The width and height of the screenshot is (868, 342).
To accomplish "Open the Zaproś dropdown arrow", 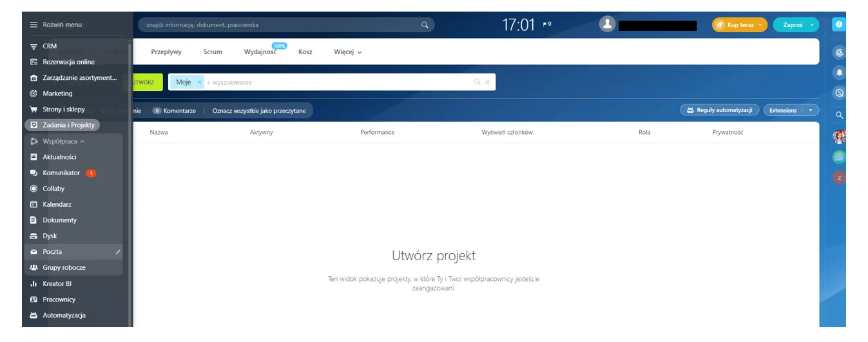I will tap(811, 25).
